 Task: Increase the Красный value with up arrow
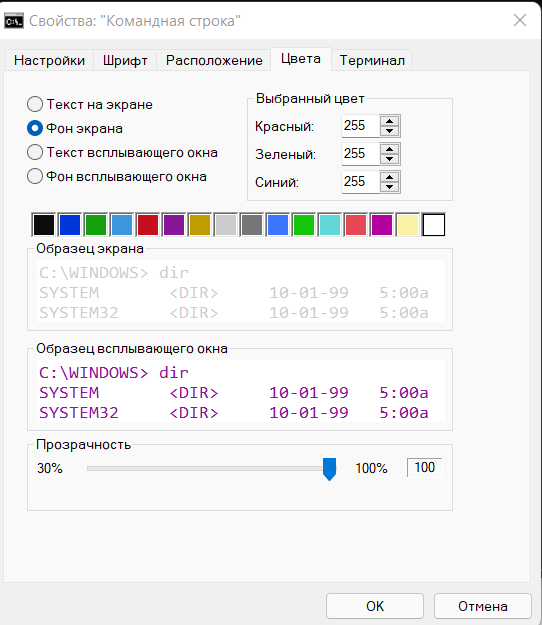[x=389, y=121]
